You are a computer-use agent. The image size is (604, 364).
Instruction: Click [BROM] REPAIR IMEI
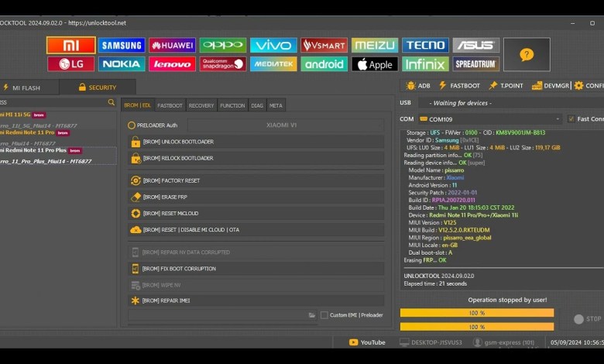click(x=256, y=300)
